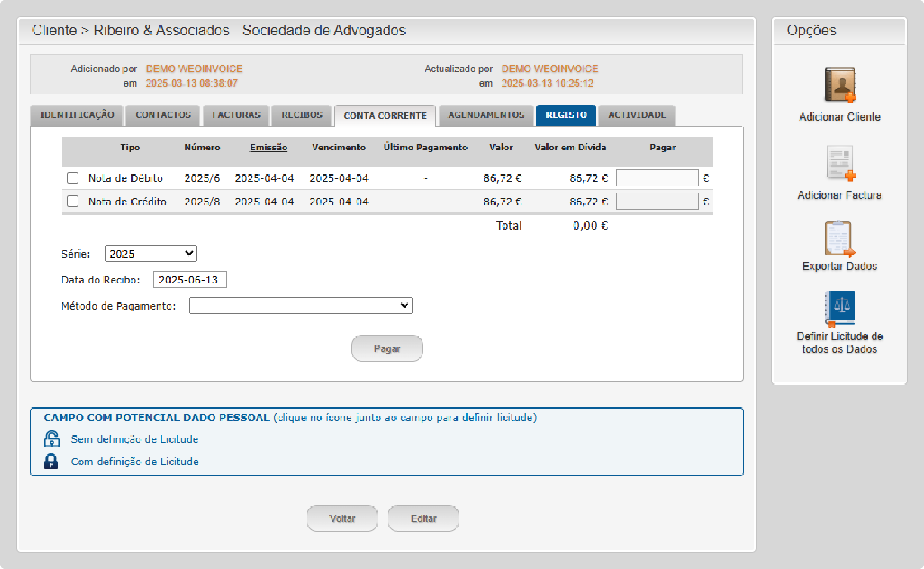Focus the Pagar amount field for Nota de Débito
This screenshot has width=924, height=569.
click(x=657, y=178)
